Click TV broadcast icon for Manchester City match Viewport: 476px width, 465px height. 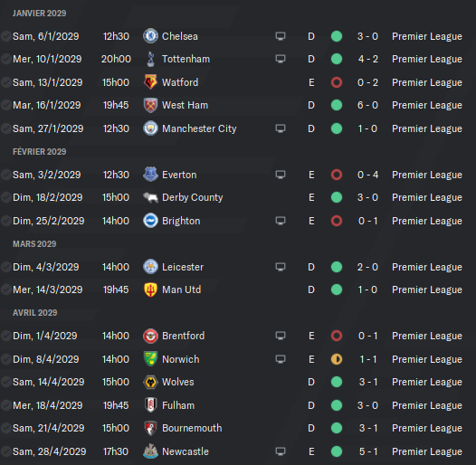281,128
